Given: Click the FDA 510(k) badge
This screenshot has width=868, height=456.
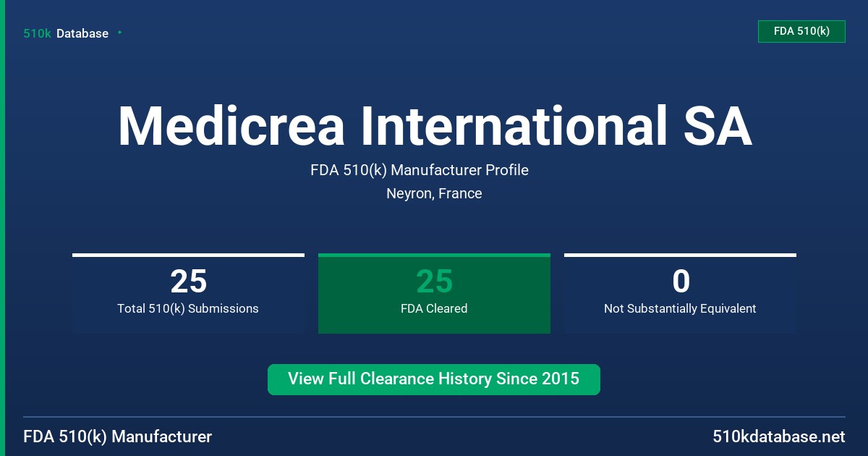Looking at the screenshot, I should tap(801, 31).
